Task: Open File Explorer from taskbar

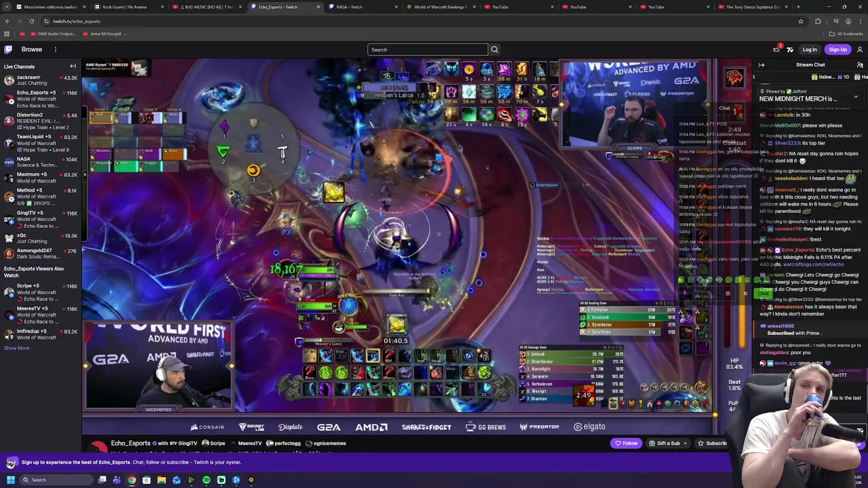Action: tap(161, 480)
